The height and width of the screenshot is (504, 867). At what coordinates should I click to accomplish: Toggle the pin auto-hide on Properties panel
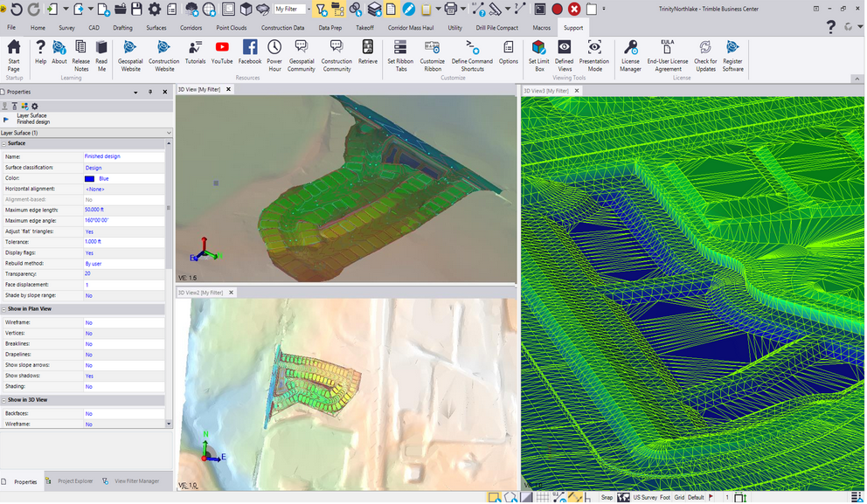(150, 93)
